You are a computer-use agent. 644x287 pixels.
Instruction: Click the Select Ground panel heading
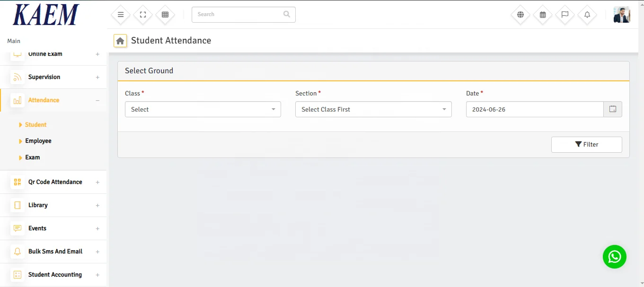pyautogui.click(x=149, y=70)
